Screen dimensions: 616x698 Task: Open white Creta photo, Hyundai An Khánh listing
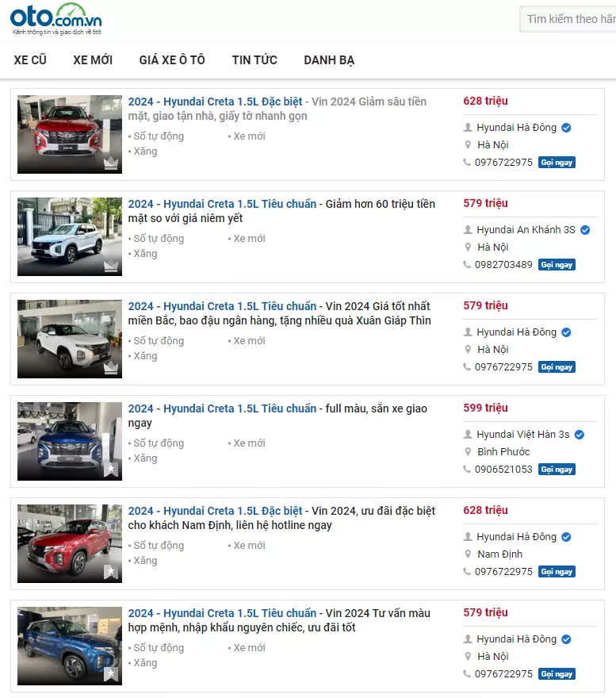(70, 236)
